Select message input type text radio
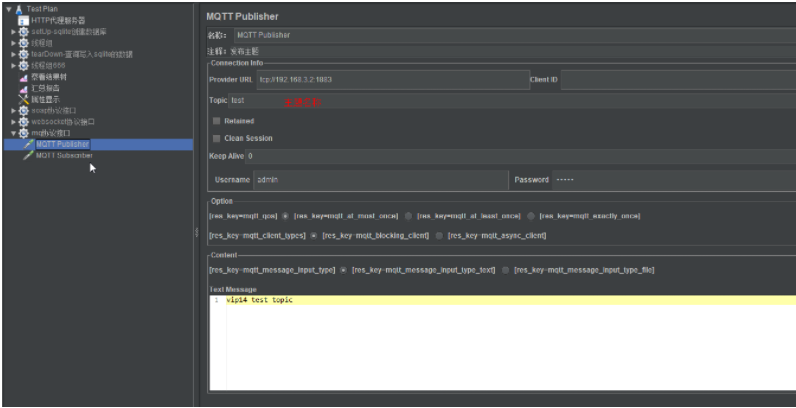 click(344, 270)
